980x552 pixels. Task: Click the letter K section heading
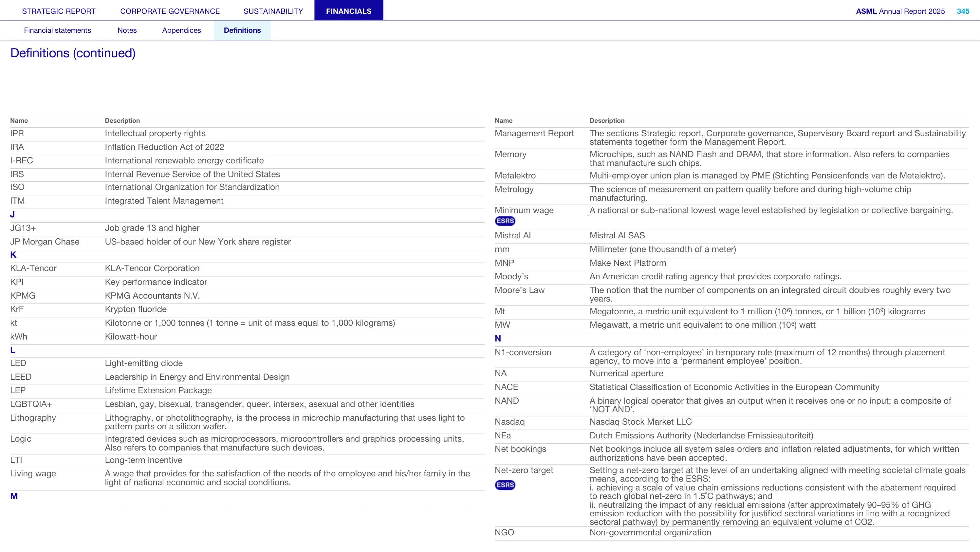13,255
